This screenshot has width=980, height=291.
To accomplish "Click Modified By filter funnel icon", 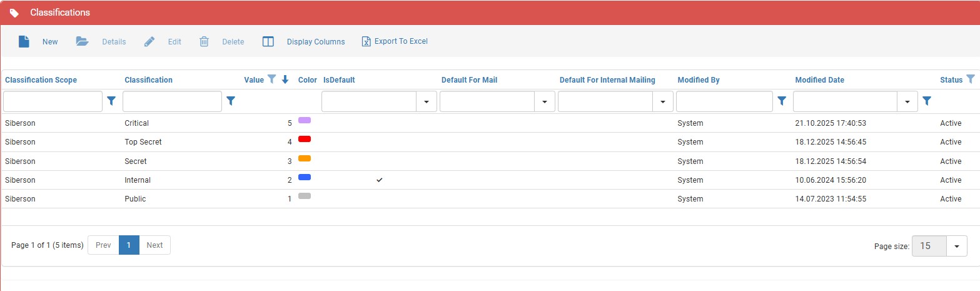I will click(781, 101).
